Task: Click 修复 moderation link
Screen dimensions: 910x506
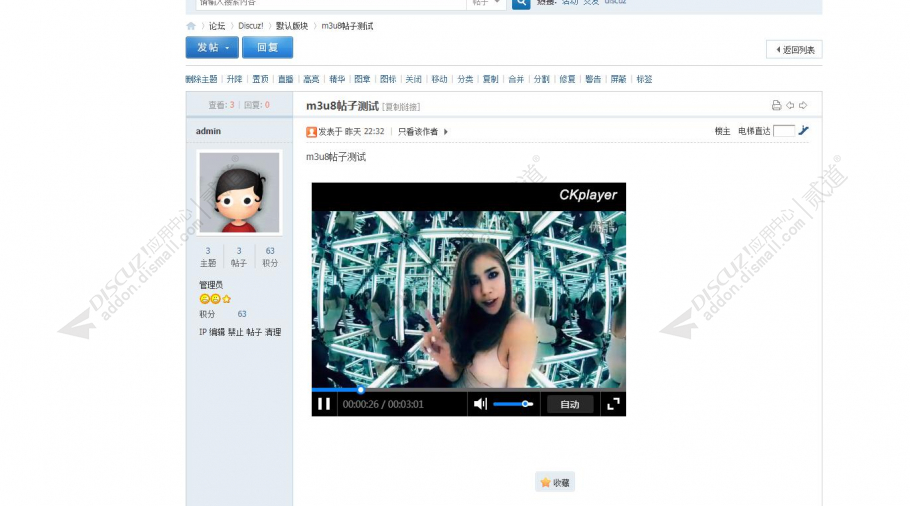Action: tap(567, 79)
